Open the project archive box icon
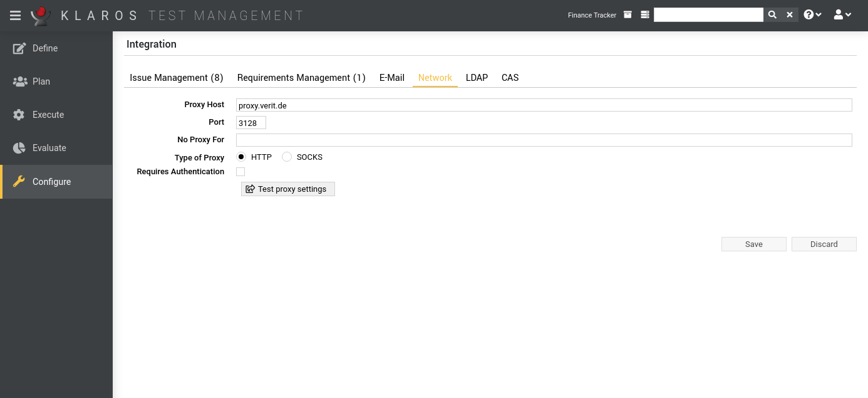Viewport: 868px width, 398px height. (628, 15)
